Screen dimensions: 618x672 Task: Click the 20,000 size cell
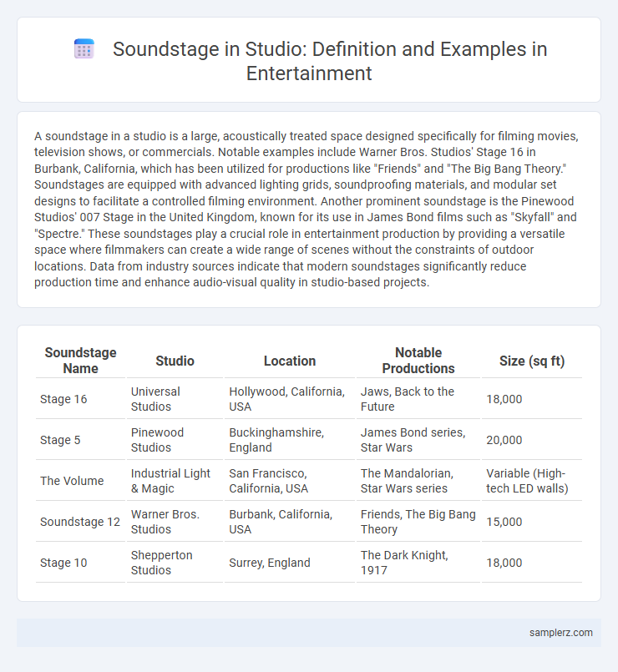[x=532, y=440]
